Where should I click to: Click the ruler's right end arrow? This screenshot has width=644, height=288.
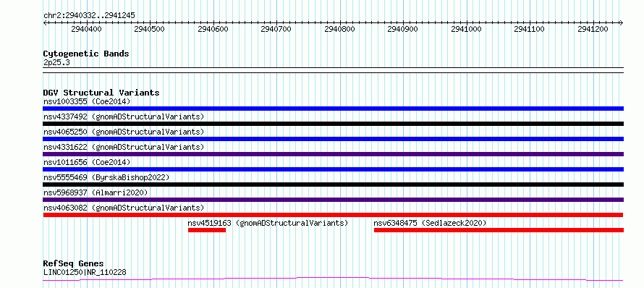pyautogui.click(x=622, y=22)
